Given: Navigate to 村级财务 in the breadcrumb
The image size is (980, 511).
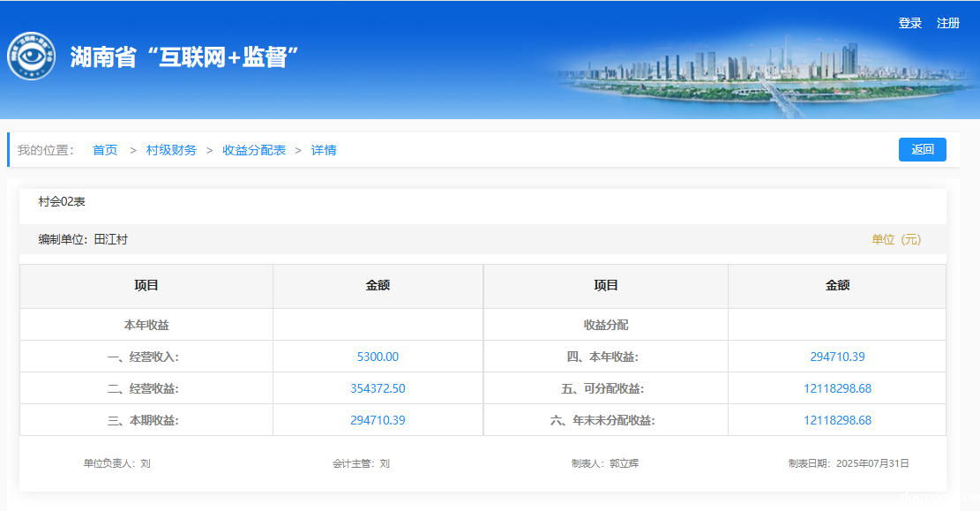Looking at the screenshot, I should 171,150.
